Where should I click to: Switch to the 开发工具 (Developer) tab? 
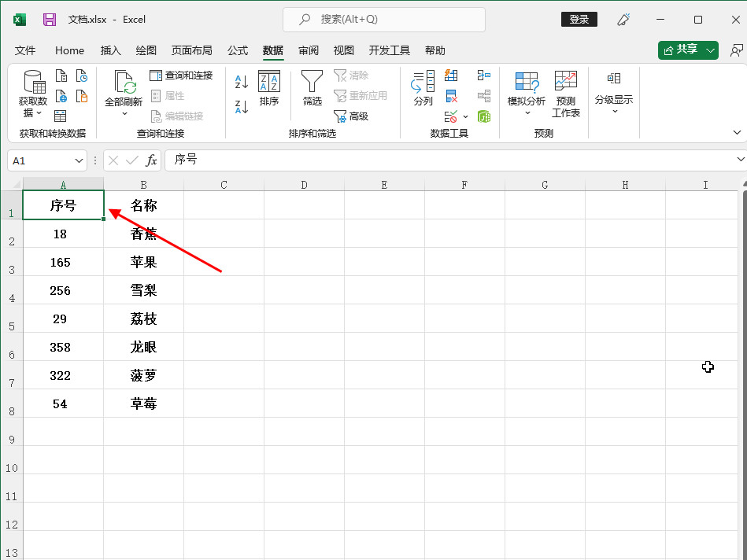point(389,50)
